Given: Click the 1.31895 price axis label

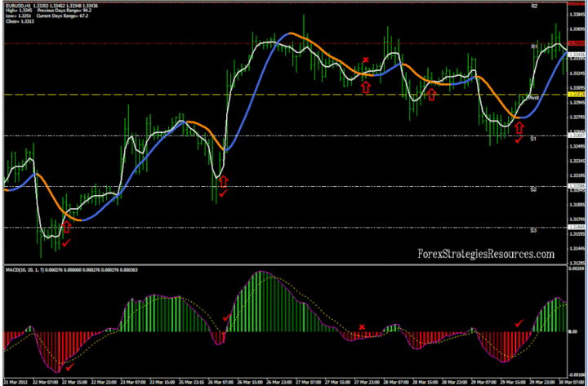Looking at the screenshot, I should pyautogui.click(x=577, y=205).
